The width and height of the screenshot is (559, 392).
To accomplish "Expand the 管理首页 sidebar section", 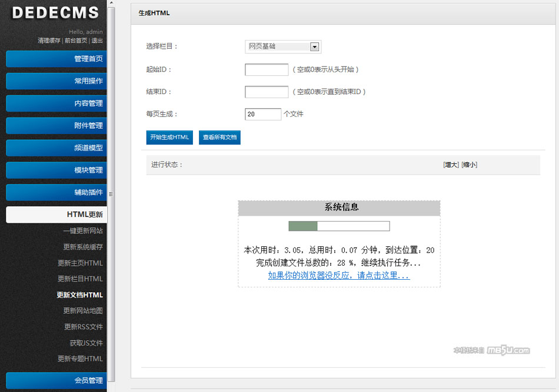I will click(56, 59).
